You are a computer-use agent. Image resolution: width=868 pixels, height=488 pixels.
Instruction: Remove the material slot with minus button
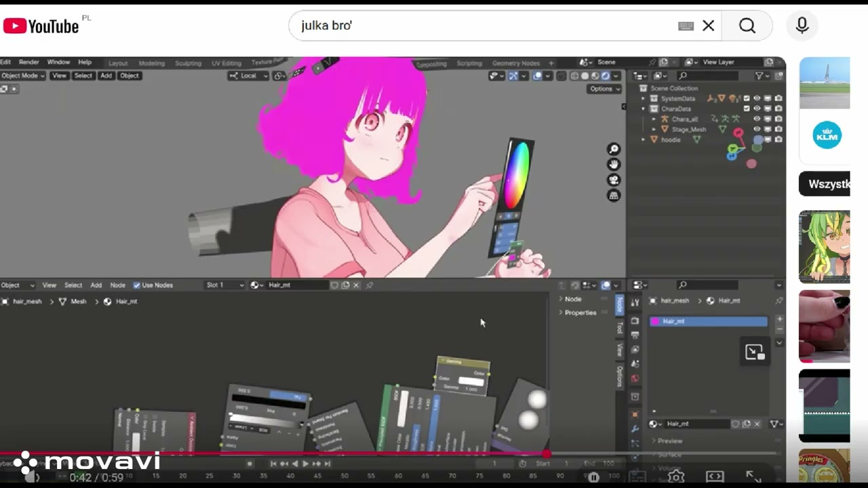coord(779,329)
